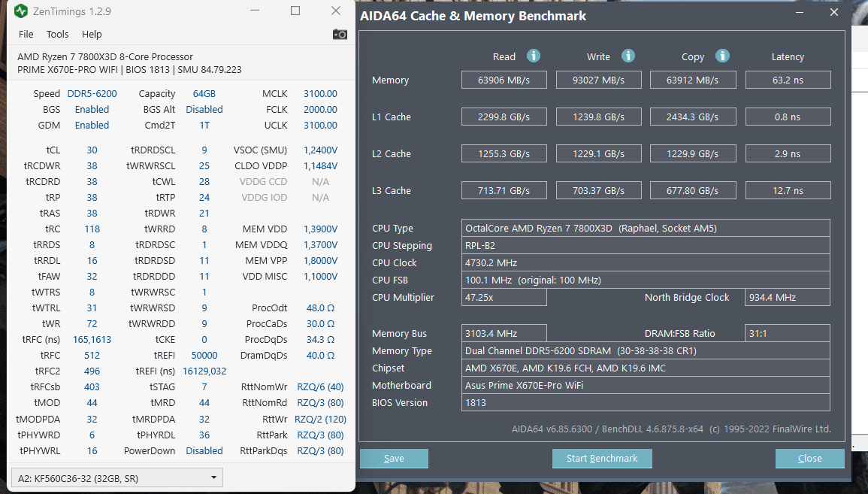Click the tPHYRDL value 36
Screen dimensions: 868x494
(x=204, y=435)
